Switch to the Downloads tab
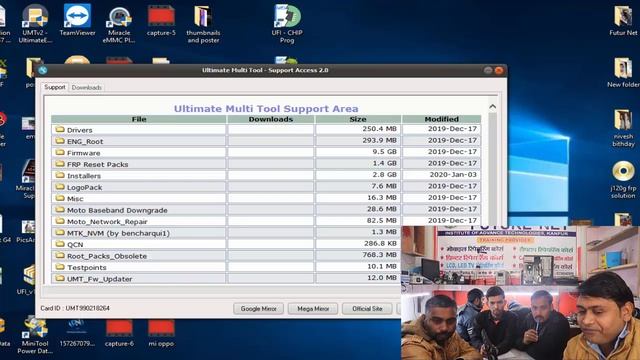Image resolution: width=640 pixels, height=360 pixels. point(87,87)
